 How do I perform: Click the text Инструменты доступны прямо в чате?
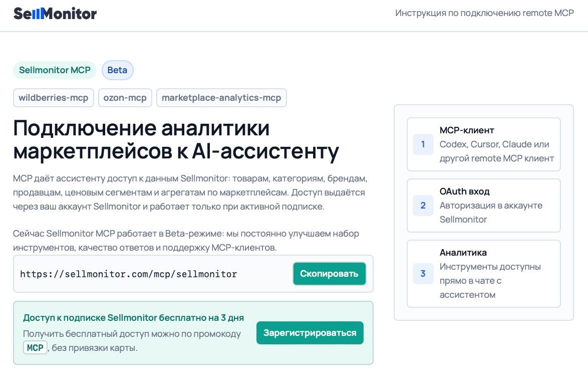click(490, 281)
